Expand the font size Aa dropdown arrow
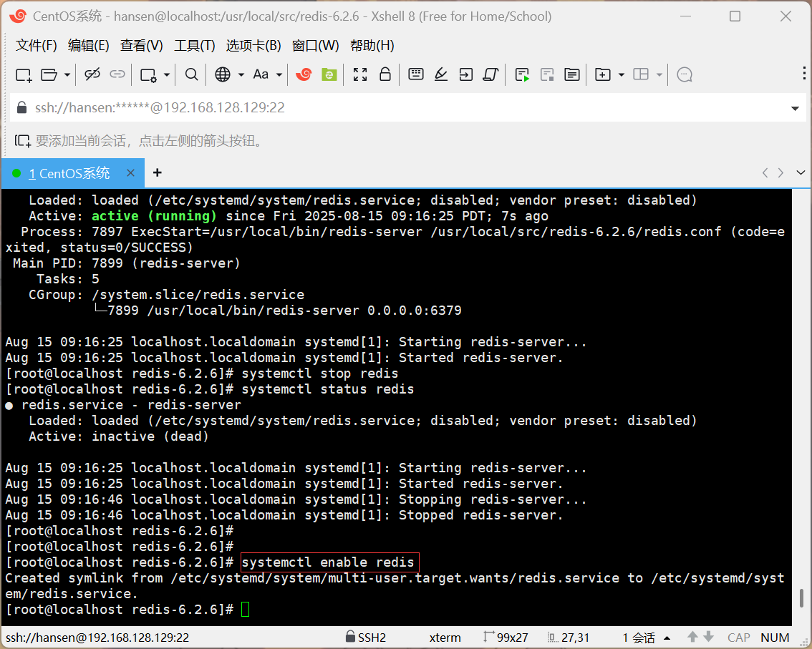This screenshot has width=812, height=649. (x=279, y=74)
